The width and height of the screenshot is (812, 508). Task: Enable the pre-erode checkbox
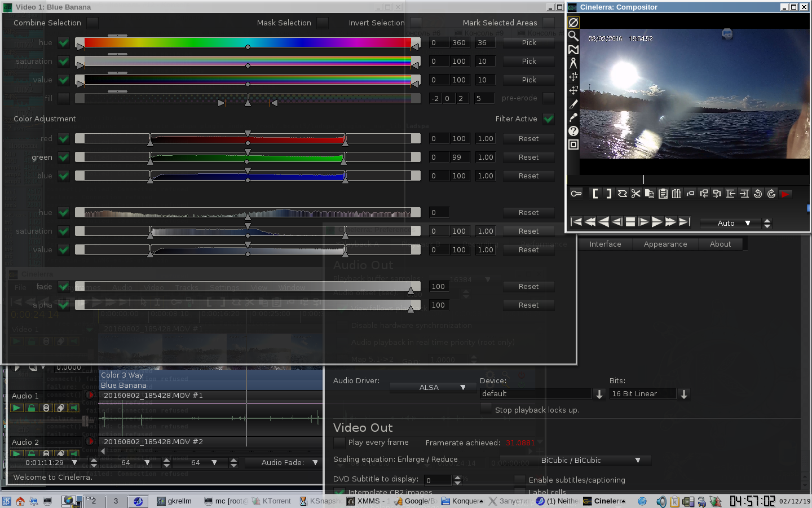[549, 98]
